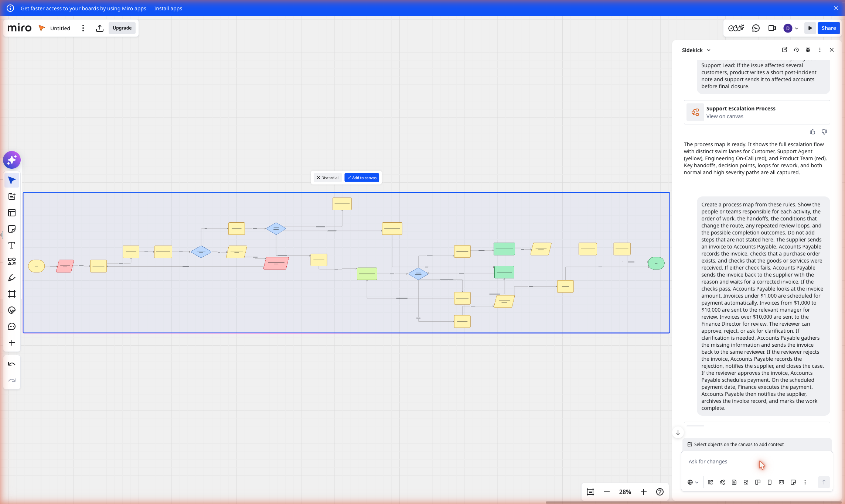This screenshot has width=845, height=504.
Task: Open Sidekick chat history
Action: tap(796, 50)
